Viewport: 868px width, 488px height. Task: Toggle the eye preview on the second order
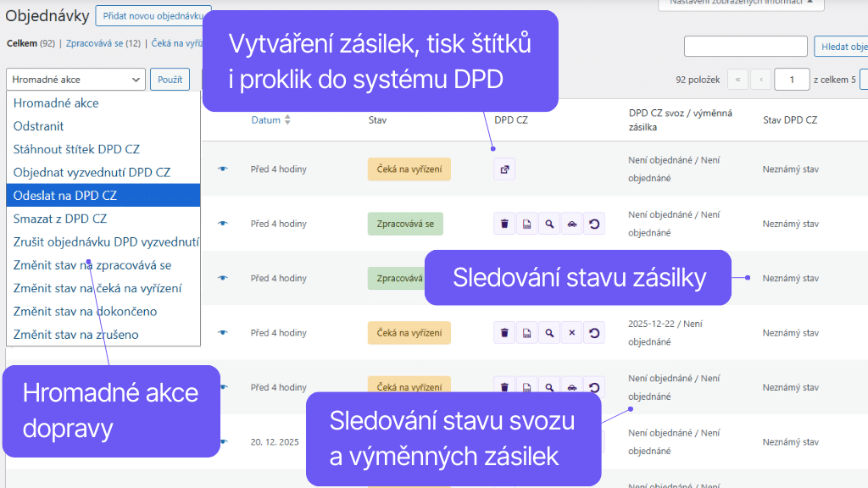[222, 223]
